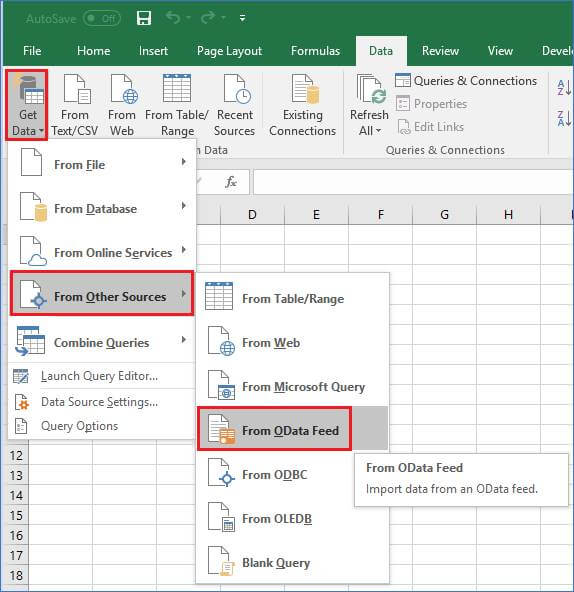Click the Save floppy disk icon

click(x=144, y=18)
